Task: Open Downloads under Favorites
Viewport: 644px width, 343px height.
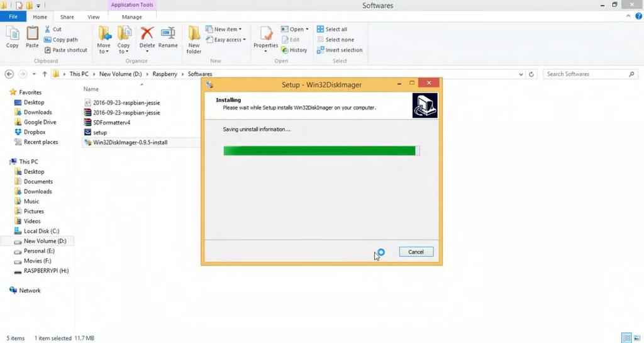Action: (x=33, y=112)
